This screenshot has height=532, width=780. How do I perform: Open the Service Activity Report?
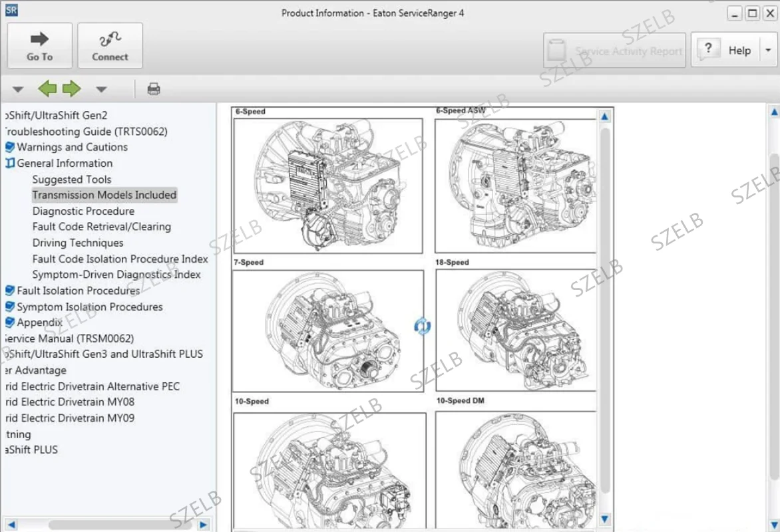tap(614, 51)
